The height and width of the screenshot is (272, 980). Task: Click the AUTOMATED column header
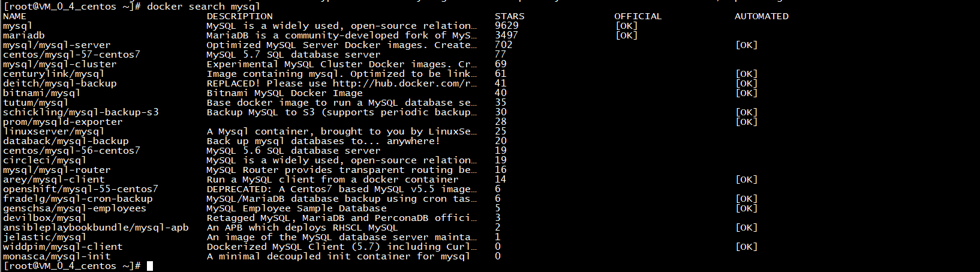(762, 16)
